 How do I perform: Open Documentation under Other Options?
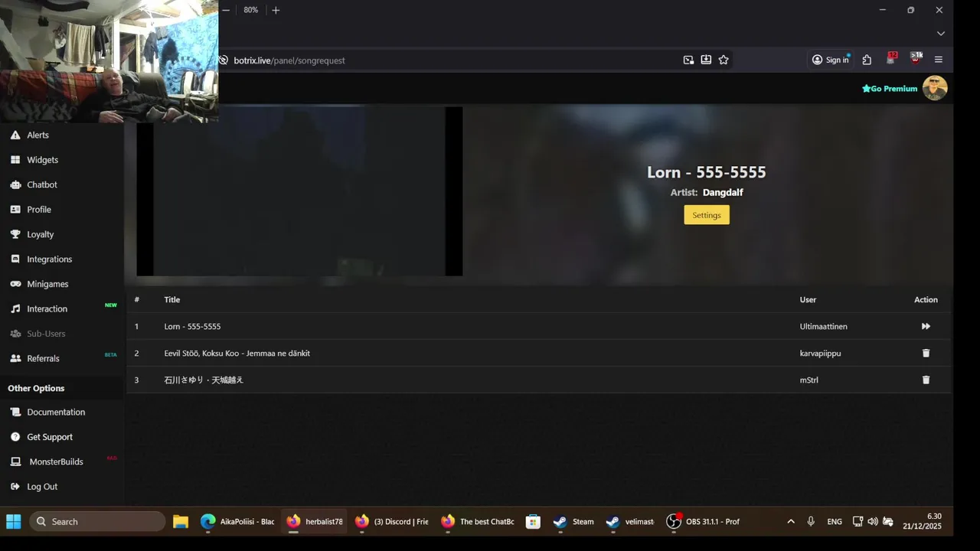point(56,412)
